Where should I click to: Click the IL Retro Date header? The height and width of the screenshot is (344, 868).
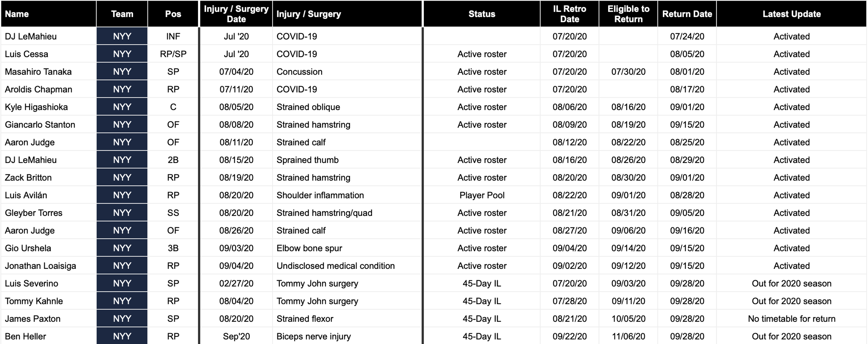coord(569,14)
